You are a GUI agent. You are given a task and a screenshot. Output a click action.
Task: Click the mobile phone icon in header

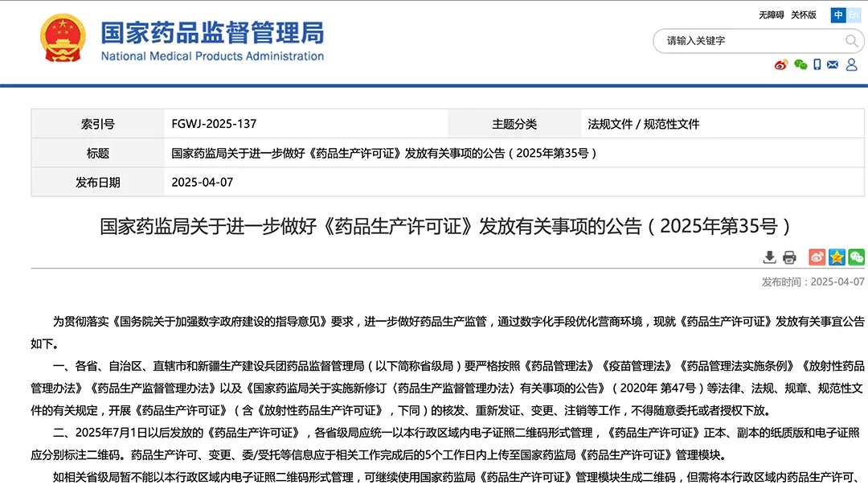817,65
